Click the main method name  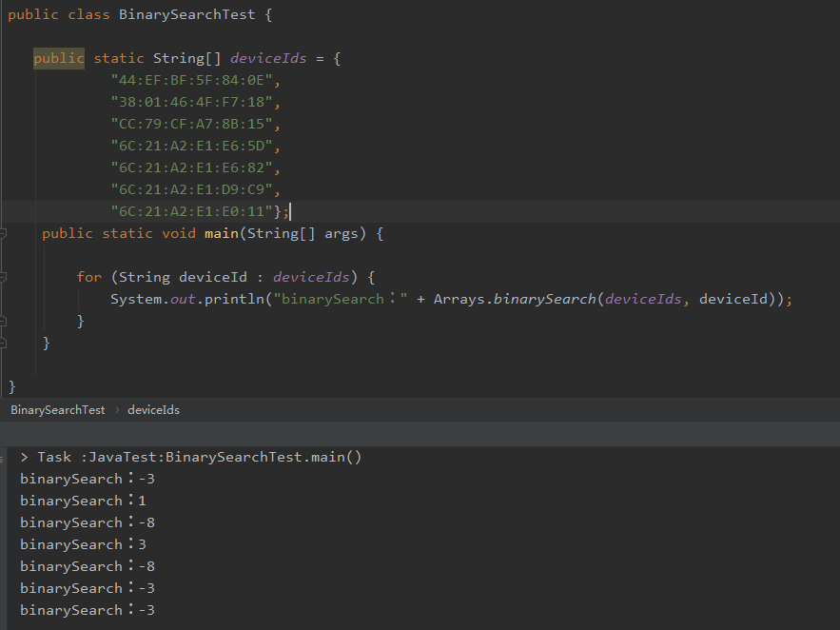click(x=222, y=233)
